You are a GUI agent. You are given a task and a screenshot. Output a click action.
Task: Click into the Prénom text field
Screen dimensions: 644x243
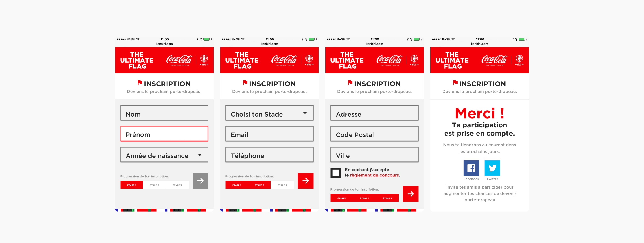[164, 134]
